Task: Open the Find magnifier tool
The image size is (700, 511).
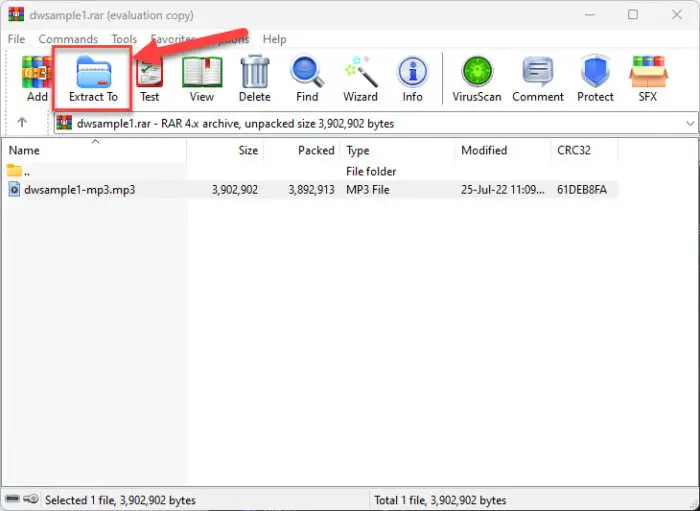Action: coord(307,71)
